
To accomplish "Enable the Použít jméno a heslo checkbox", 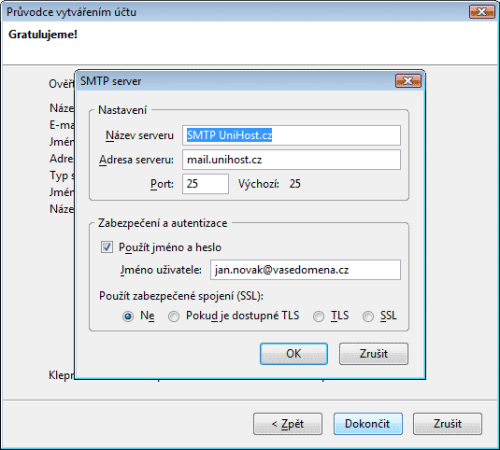I will [107, 247].
